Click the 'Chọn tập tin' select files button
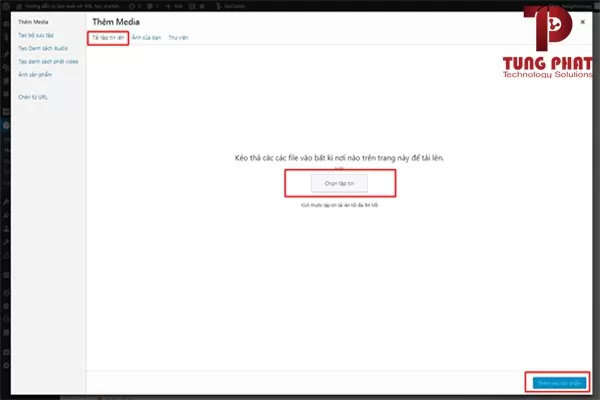Image resolution: width=600 pixels, height=400 pixels. tap(339, 183)
